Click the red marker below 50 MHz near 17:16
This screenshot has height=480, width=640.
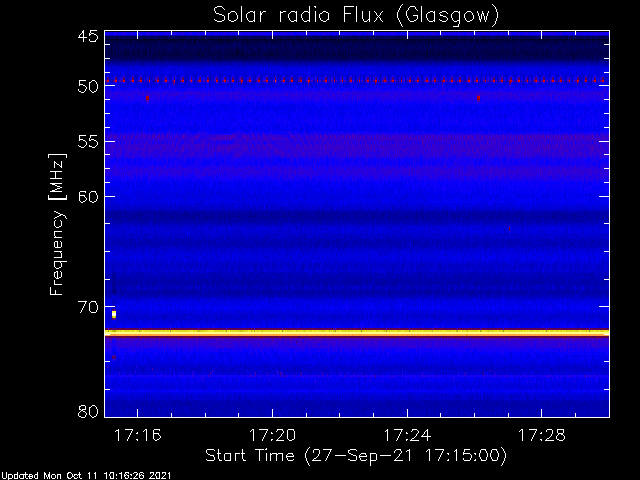147,98
